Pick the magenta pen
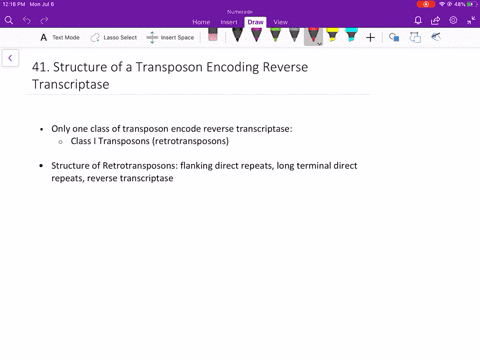The image size is (480, 360). (x=256, y=35)
